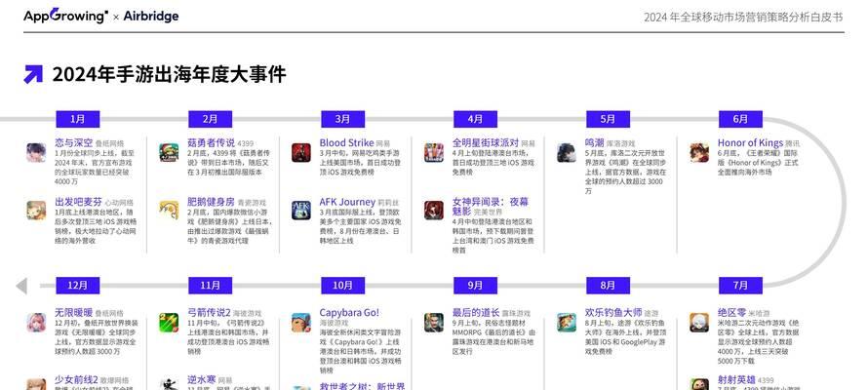Click the heading 2024年手游出海年度大事件
Image resolution: width=868 pixels, height=390 pixels.
[x=169, y=74]
